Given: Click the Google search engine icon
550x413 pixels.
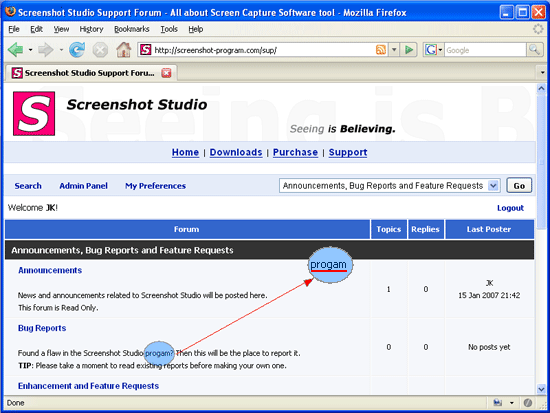Looking at the screenshot, I should (x=430, y=50).
